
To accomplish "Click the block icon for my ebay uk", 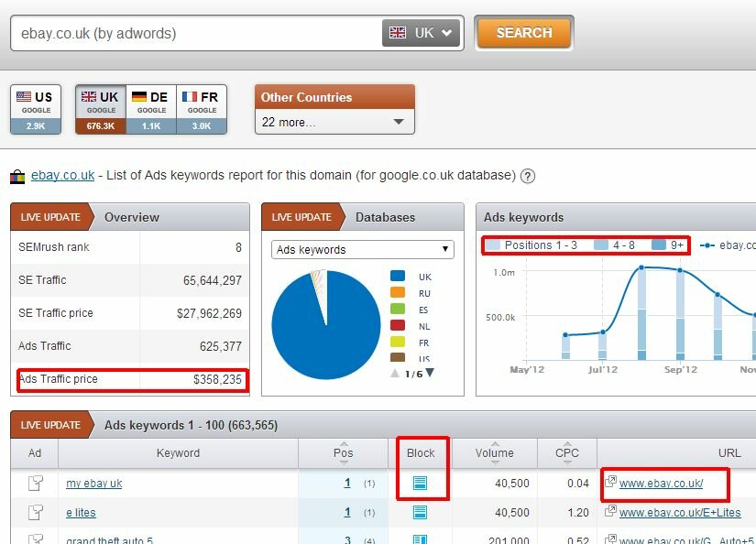I will (421, 484).
